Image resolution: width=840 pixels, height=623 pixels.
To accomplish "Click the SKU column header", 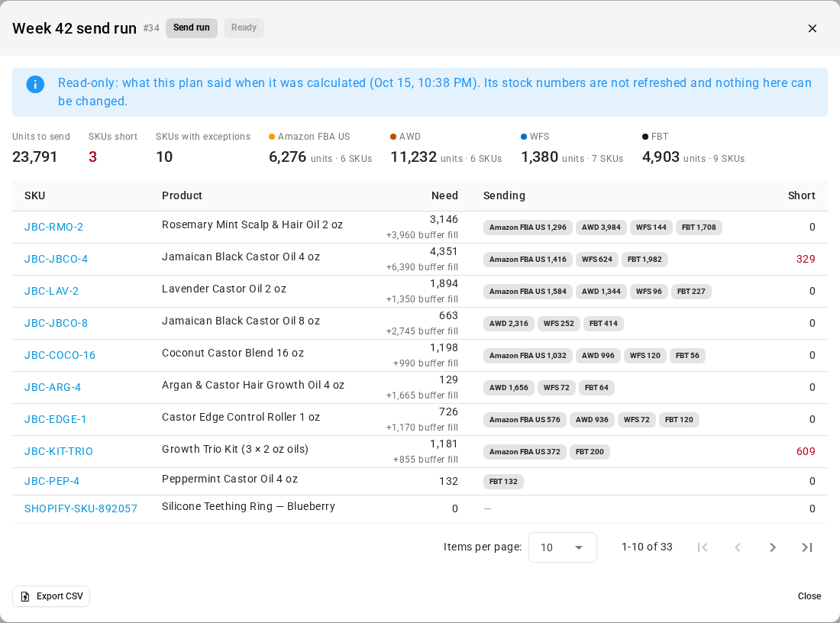I will pyautogui.click(x=35, y=195).
